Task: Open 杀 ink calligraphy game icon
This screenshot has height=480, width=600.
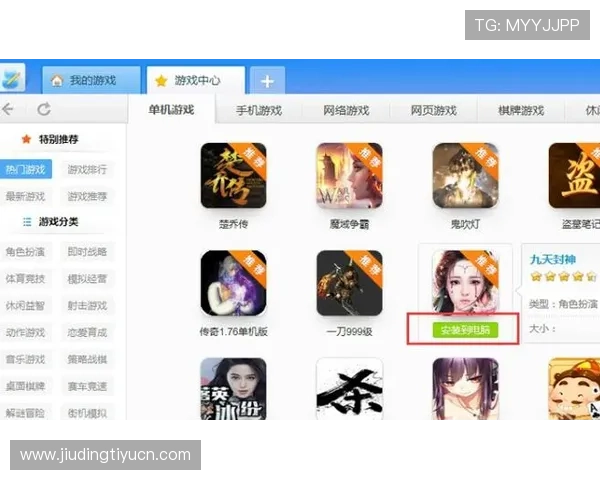Action: pyautogui.click(x=349, y=389)
